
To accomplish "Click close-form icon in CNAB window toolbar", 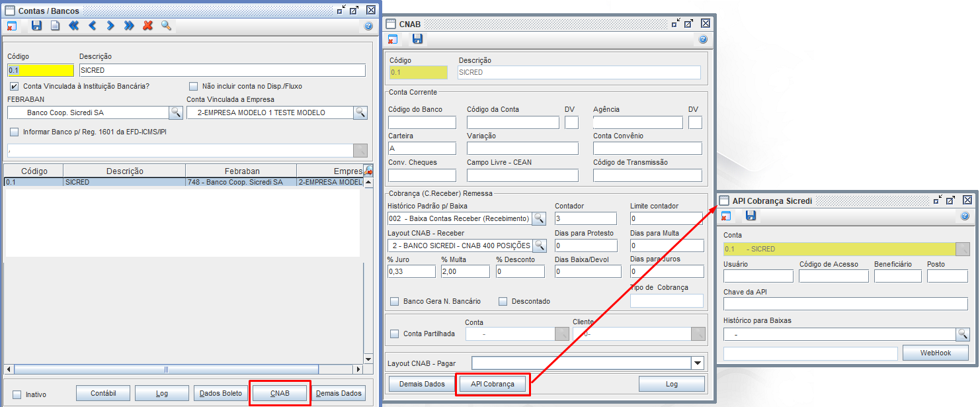I will tap(392, 39).
